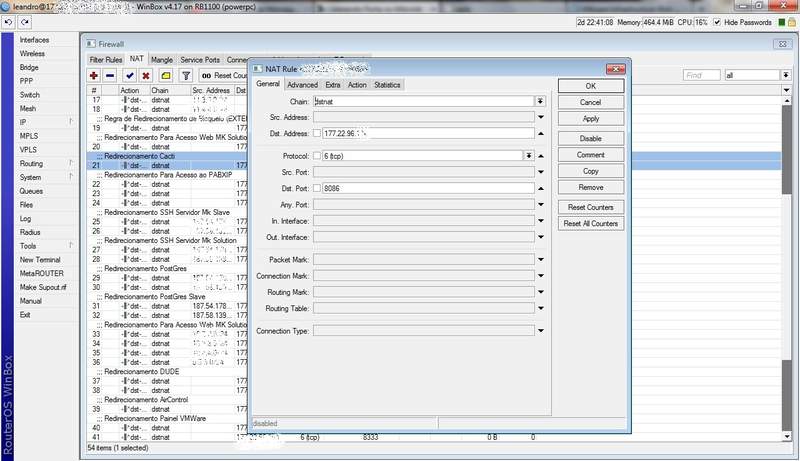This screenshot has height=461, width=800.
Task: Expand the Src. Address field arrow
Action: point(540,117)
